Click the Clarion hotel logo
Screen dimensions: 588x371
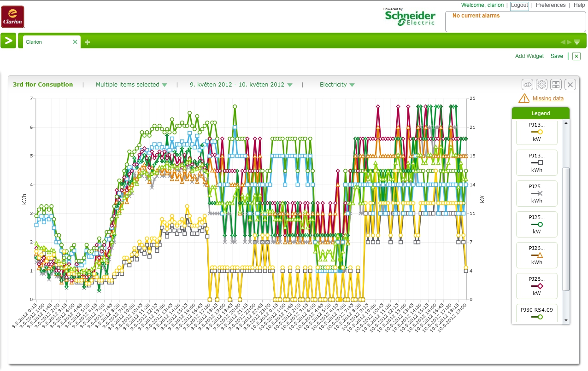[x=12, y=17]
